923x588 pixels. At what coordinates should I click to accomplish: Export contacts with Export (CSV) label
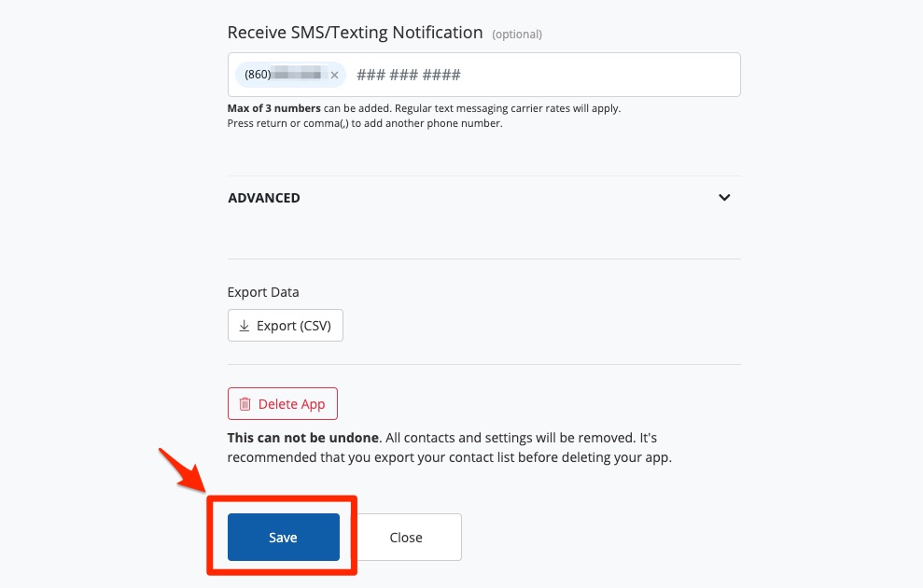pos(295,326)
